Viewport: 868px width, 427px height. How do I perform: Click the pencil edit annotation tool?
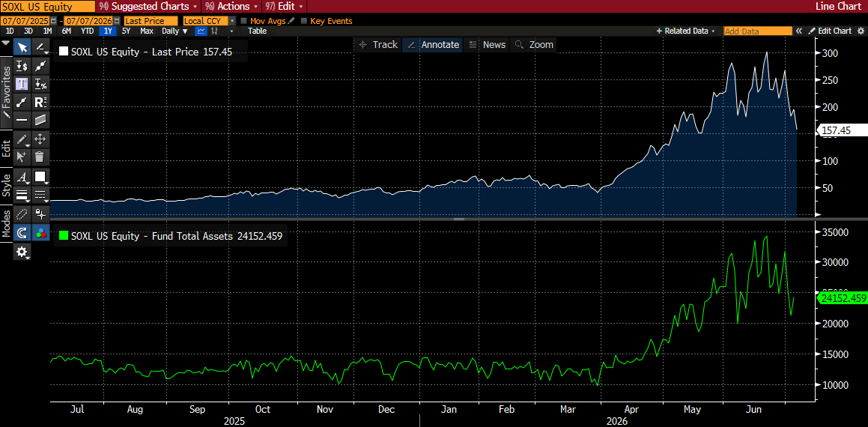point(22,139)
